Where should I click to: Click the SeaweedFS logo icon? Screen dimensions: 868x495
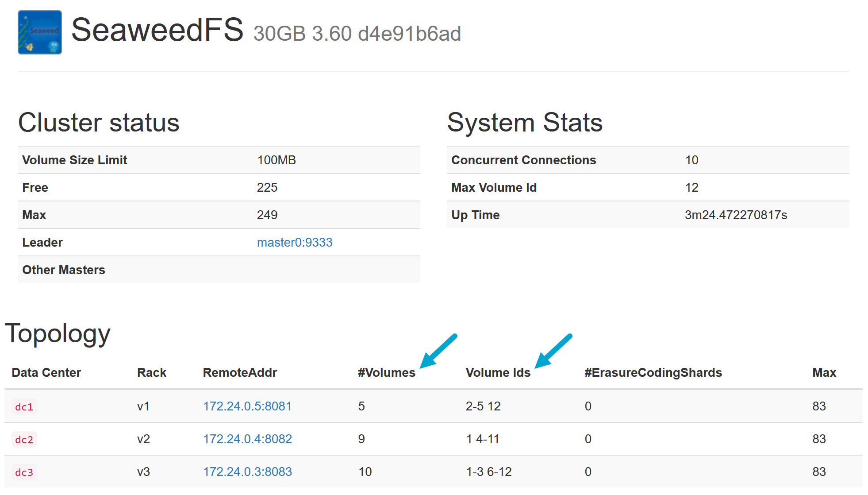click(x=39, y=32)
